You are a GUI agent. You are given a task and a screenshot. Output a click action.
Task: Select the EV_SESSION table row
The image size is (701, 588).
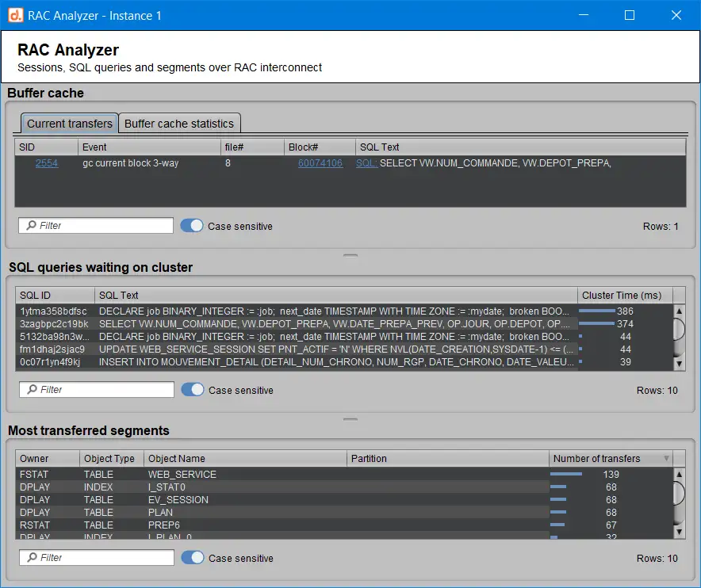click(x=344, y=499)
